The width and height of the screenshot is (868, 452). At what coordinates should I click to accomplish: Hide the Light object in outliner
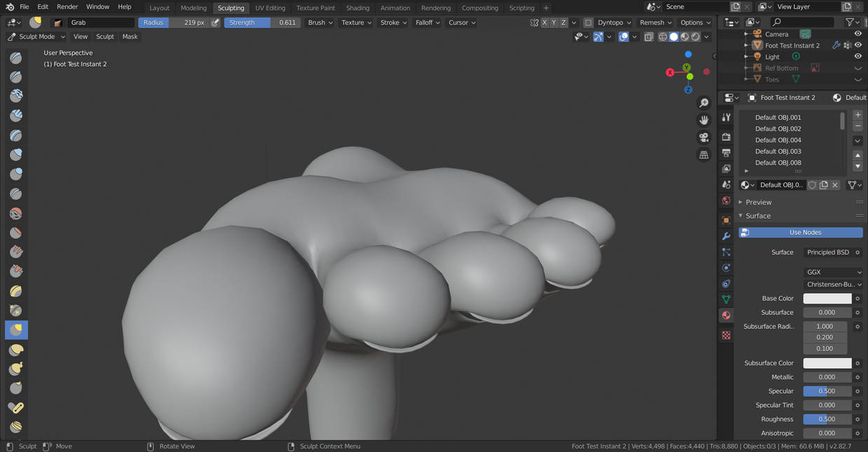click(857, 57)
